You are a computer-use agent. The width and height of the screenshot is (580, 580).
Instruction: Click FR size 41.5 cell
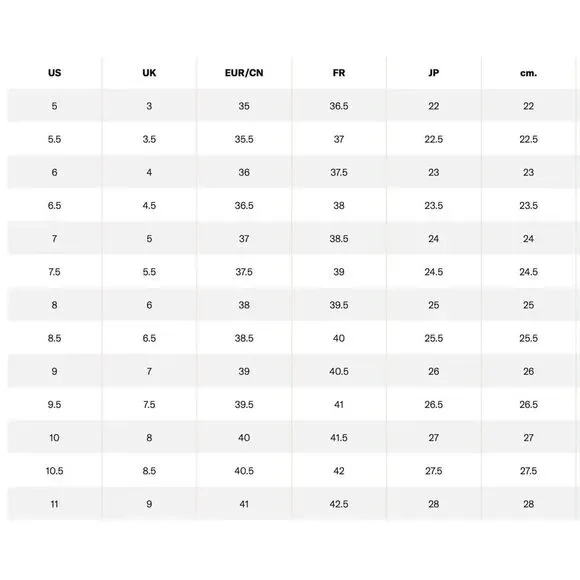pyautogui.click(x=338, y=438)
